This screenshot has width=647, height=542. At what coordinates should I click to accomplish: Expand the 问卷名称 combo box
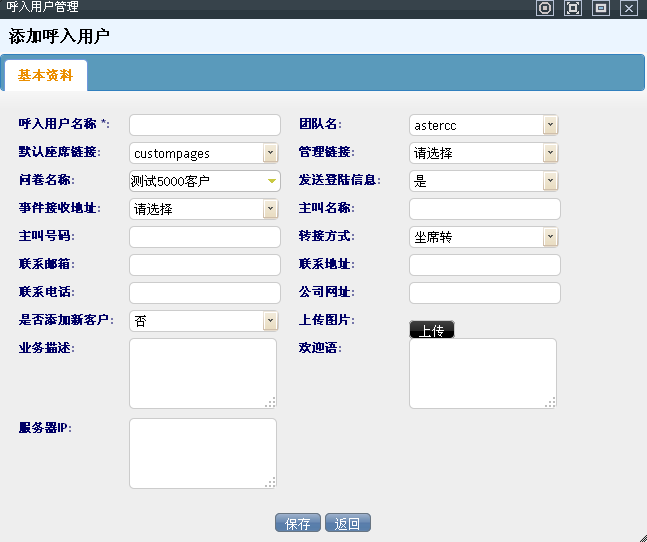pyautogui.click(x=271, y=181)
